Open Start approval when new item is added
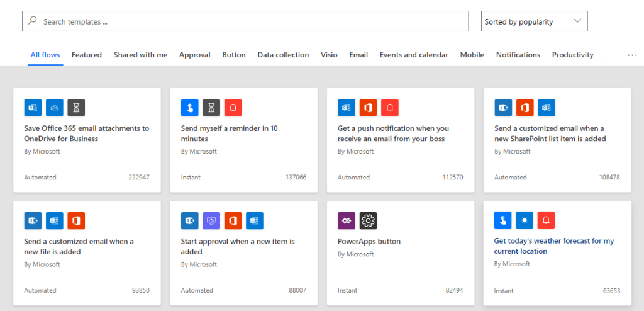The image size is (644, 311). tap(238, 246)
